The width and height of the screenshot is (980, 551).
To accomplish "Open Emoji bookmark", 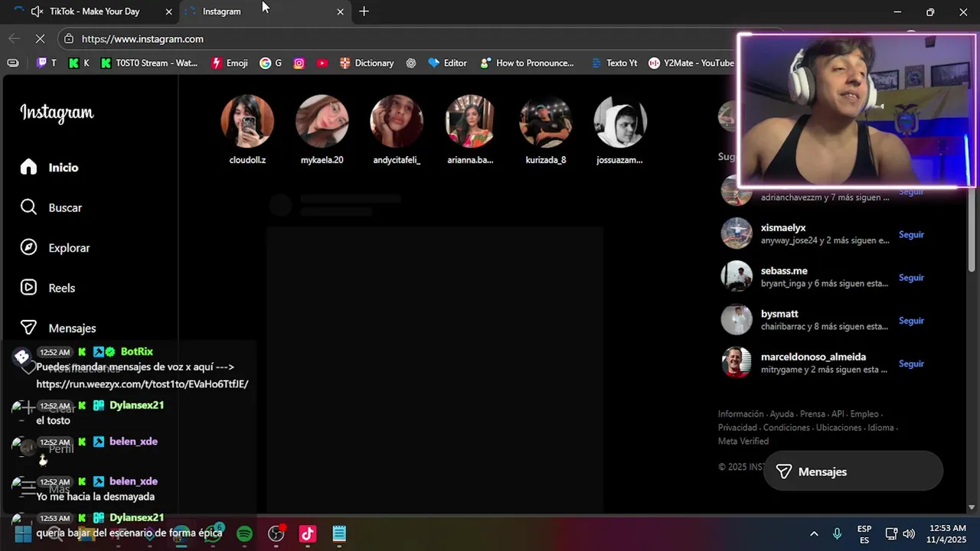I will coord(229,64).
